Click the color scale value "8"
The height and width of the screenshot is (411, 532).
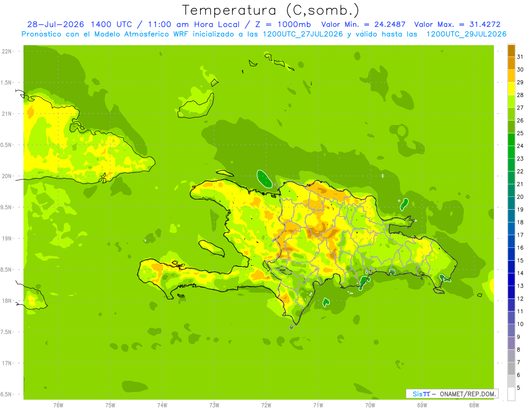519,350
